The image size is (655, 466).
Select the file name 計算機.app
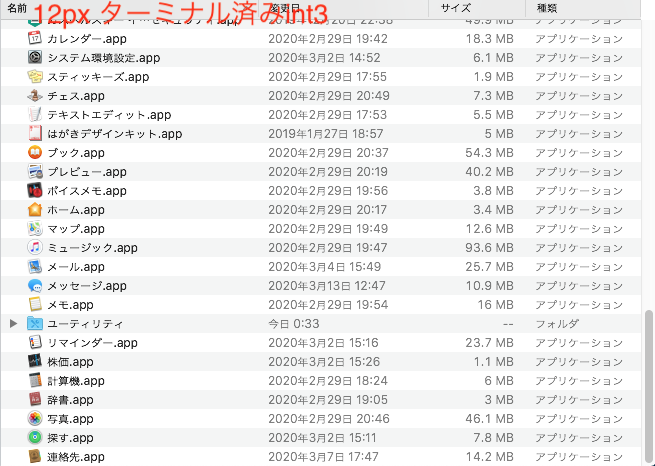[x=76, y=381]
